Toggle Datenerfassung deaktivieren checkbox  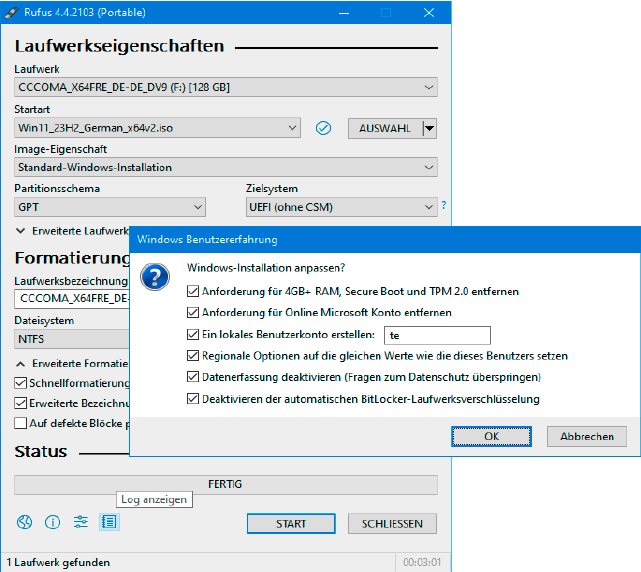click(x=193, y=377)
